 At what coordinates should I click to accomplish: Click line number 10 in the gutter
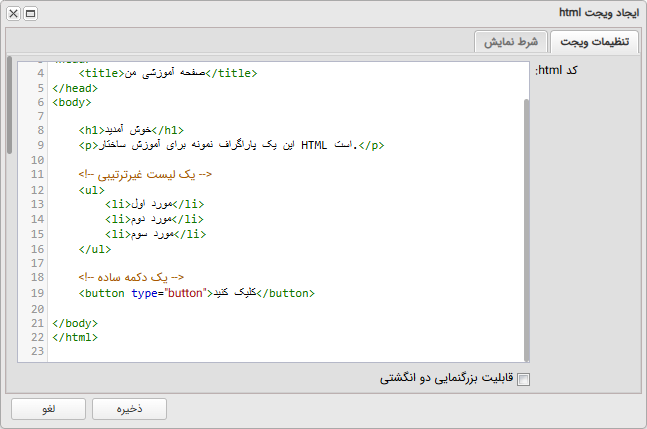pyautogui.click(x=37, y=160)
